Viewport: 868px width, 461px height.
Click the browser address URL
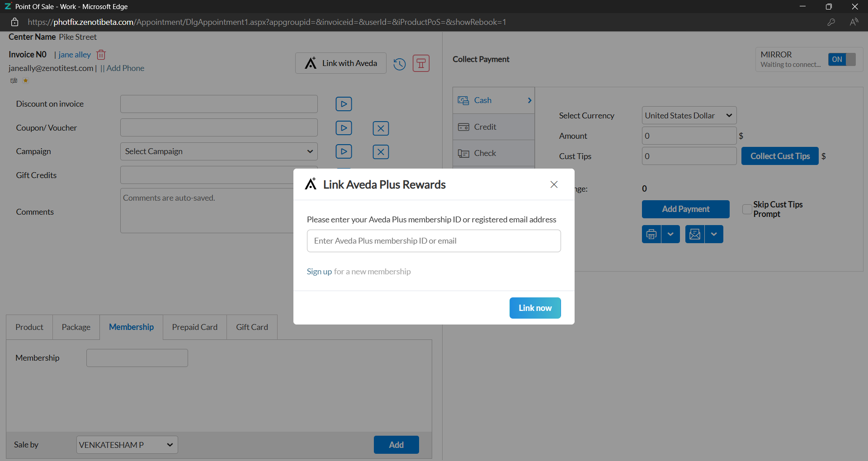267,22
